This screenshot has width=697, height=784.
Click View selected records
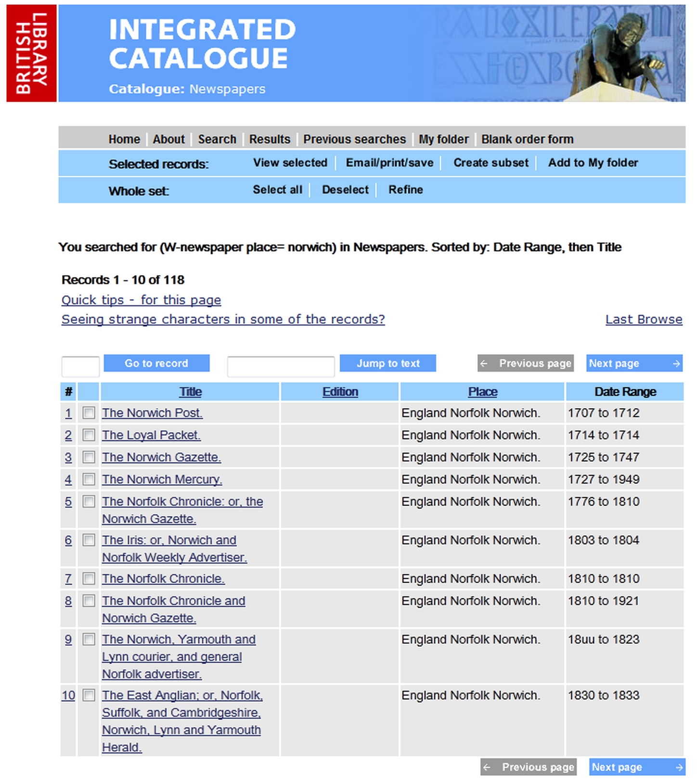point(290,163)
